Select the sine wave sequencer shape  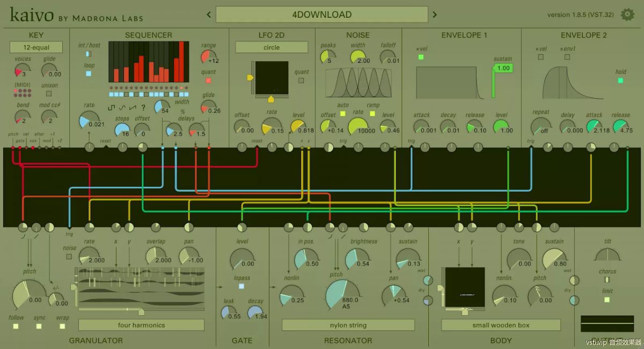(122, 107)
